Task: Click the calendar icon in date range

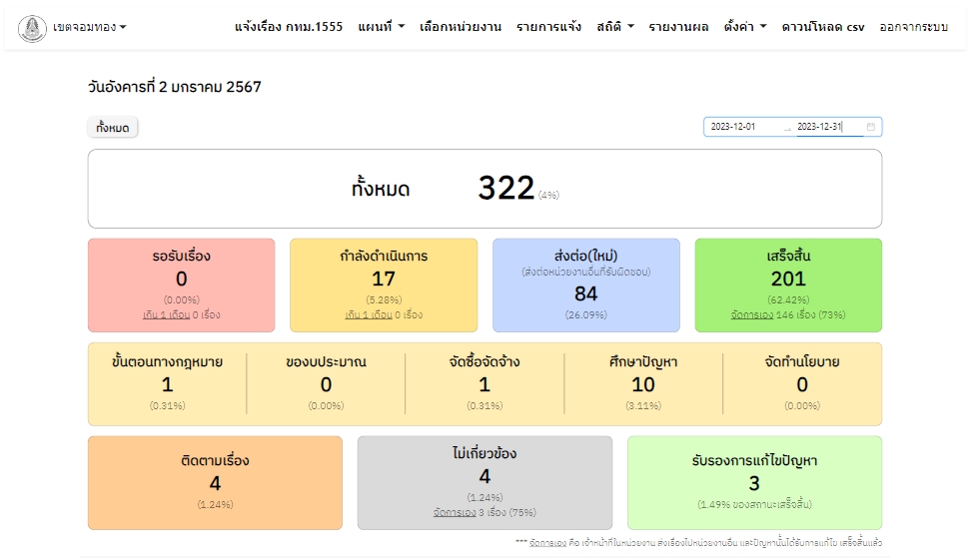Action: pos(870,127)
